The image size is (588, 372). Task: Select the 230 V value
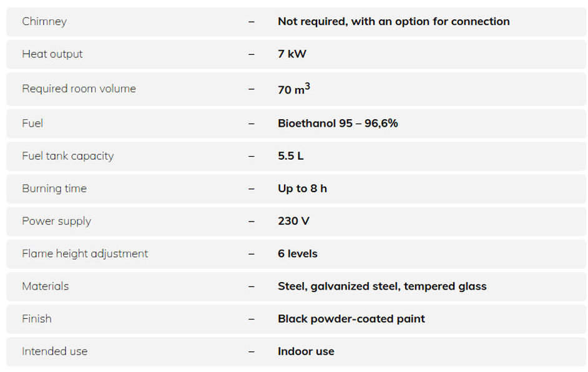(x=293, y=221)
